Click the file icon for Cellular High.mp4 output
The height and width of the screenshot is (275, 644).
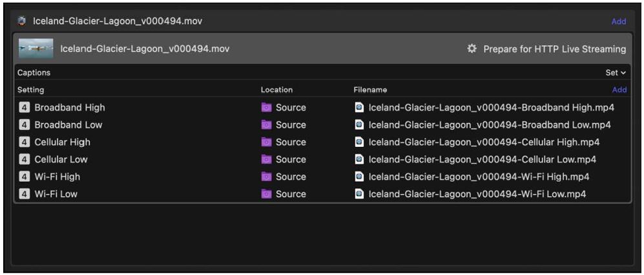point(359,142)
